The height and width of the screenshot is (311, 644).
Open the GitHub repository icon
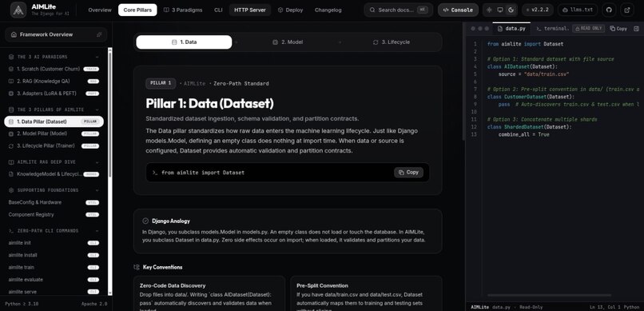pyautogui.click(x=609, y=10)
